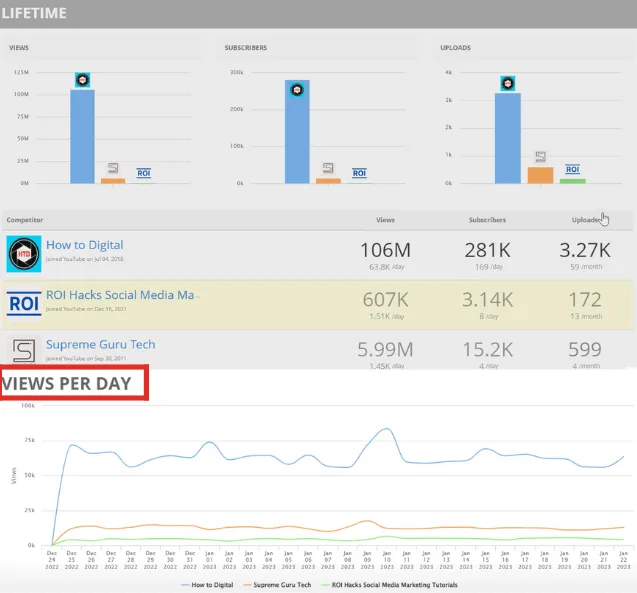Image resolution: width=637 pixels, height=593 pixels.
Task: Click Joined YouTube on Jul 04, 2018 text
Action: coord(84,259)
